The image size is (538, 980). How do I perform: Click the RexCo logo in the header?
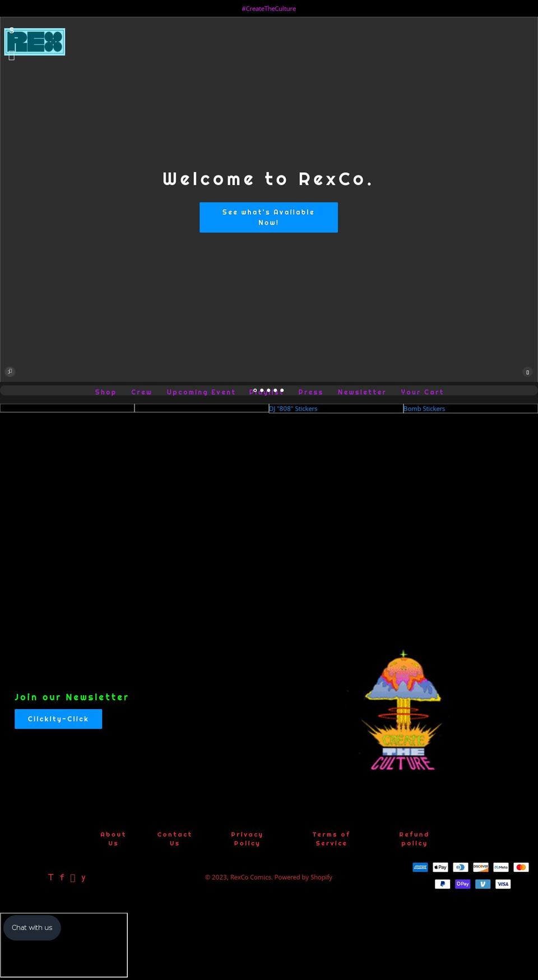pos(35,42)
